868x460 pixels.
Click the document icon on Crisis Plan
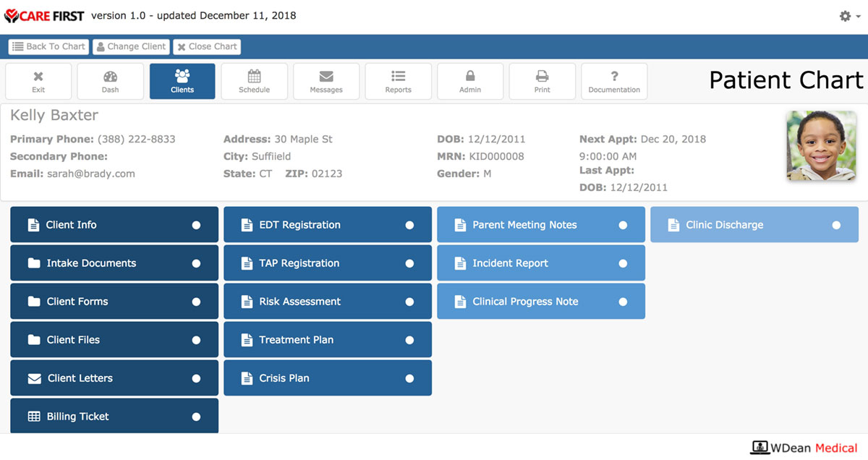point(247,378)
